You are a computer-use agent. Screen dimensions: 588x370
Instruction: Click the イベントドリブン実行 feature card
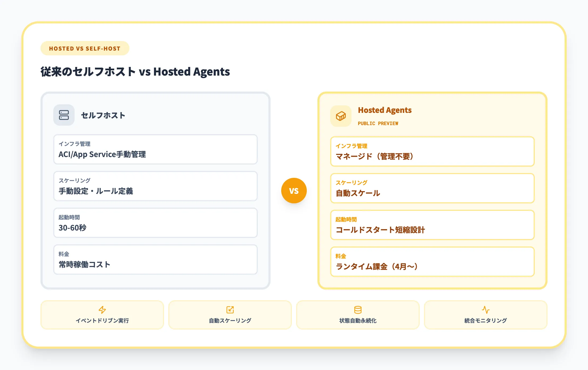click(x=102, y=315)
